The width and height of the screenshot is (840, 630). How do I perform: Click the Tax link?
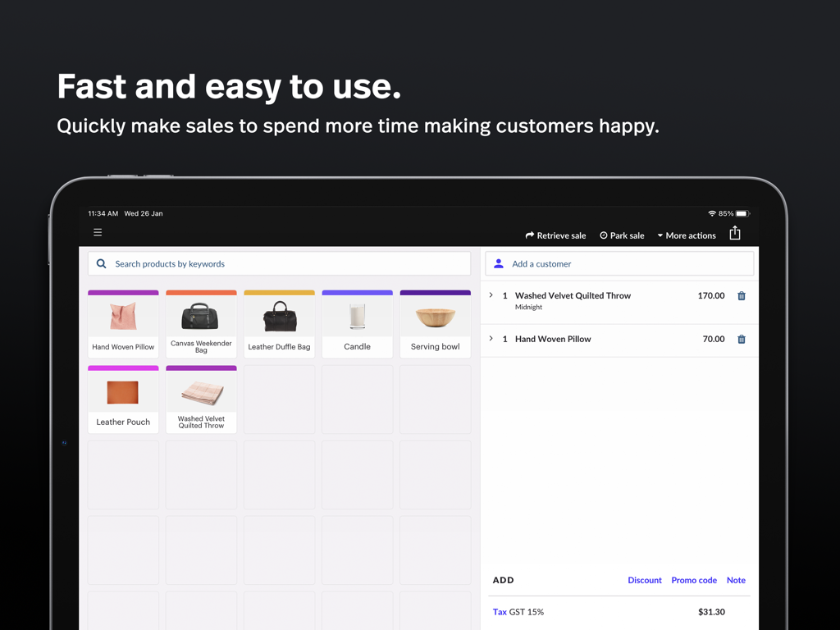[x=500, y=612]
